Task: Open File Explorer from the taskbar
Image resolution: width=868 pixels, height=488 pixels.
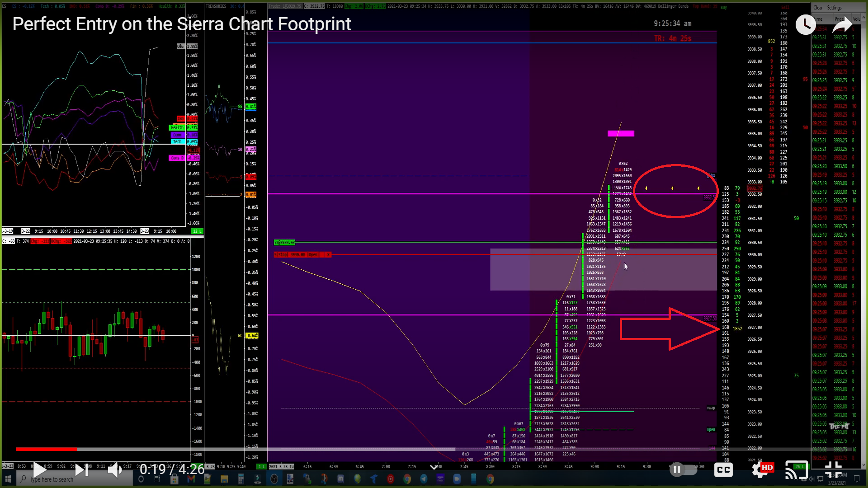Action: pyautogui.click(x=224, y=479)
